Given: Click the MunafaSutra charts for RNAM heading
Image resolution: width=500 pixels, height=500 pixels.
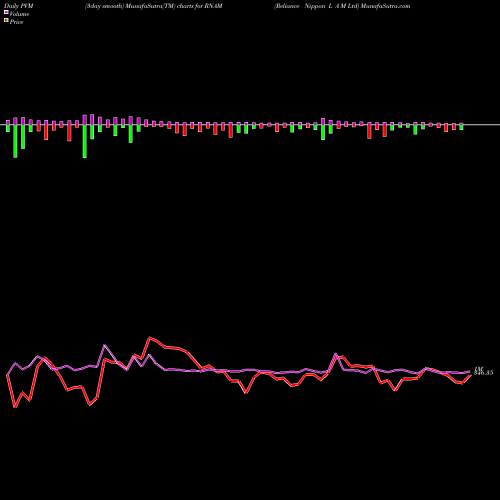Looking at the screenshot, I should [x=154, y=6].
